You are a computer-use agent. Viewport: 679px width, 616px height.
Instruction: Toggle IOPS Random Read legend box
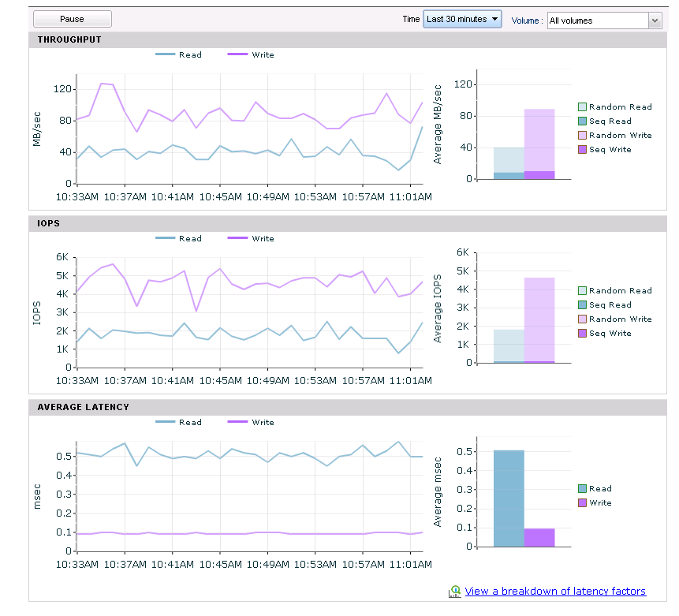(x=583, y=290)
